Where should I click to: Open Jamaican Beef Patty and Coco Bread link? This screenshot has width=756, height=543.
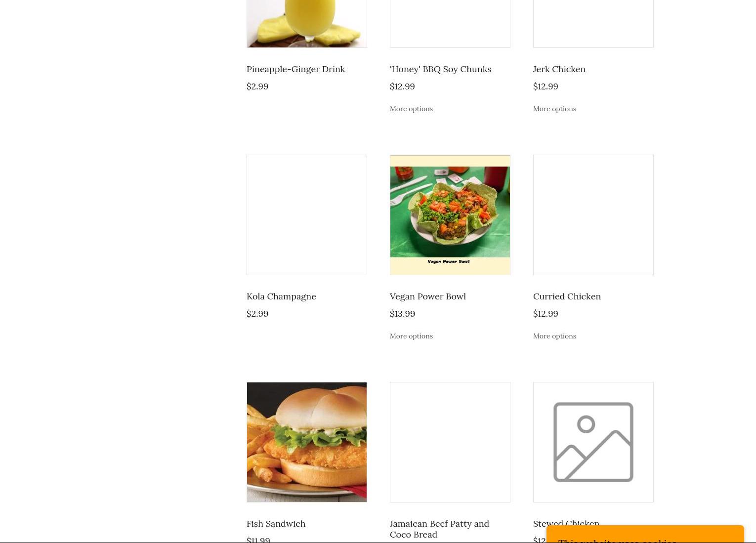(439, 529)
